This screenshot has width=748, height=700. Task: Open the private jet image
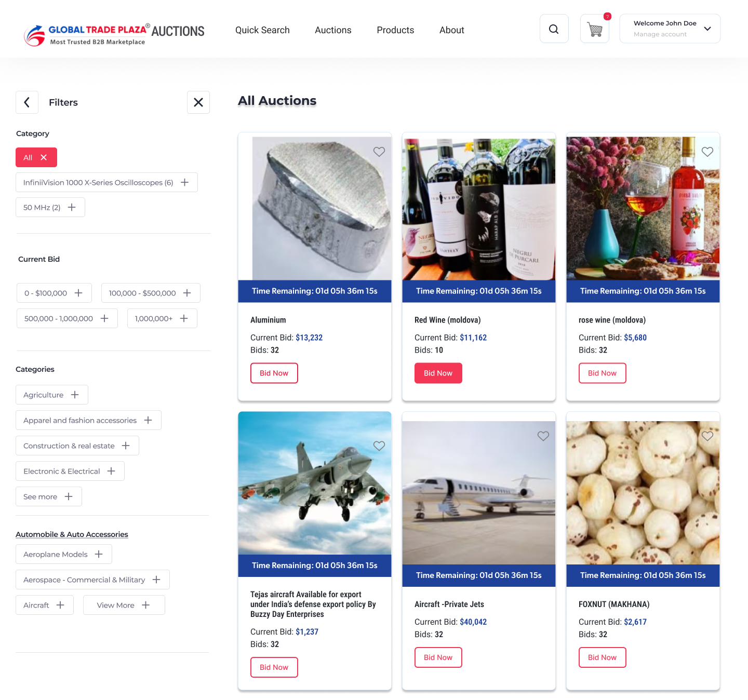point(479,493)
